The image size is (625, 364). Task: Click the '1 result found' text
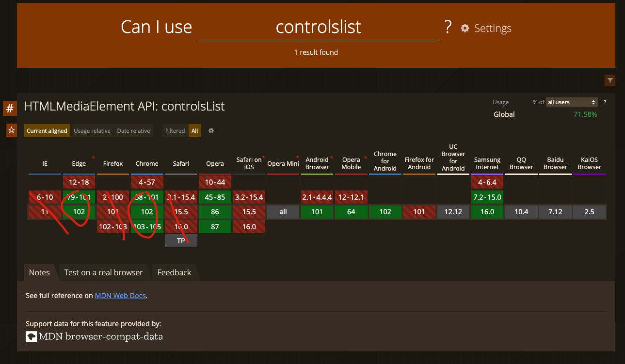coord(316,52)
